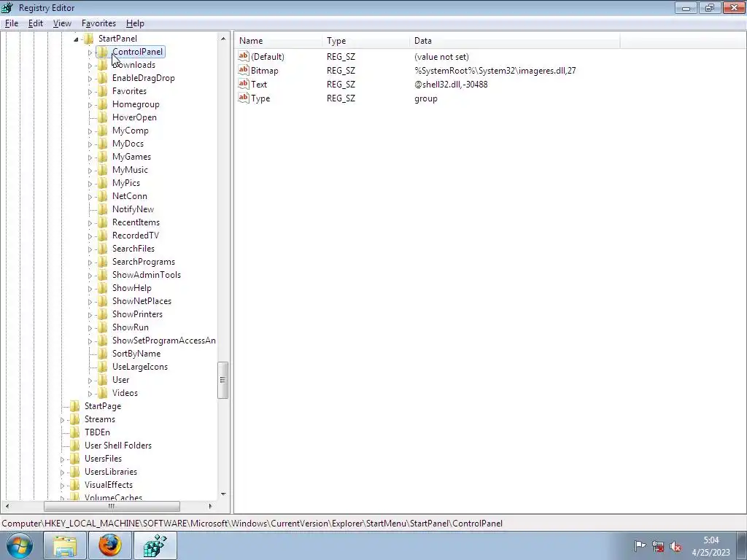
Task: Click the NotifyNew folder icon
Action: tap(102, 209)
